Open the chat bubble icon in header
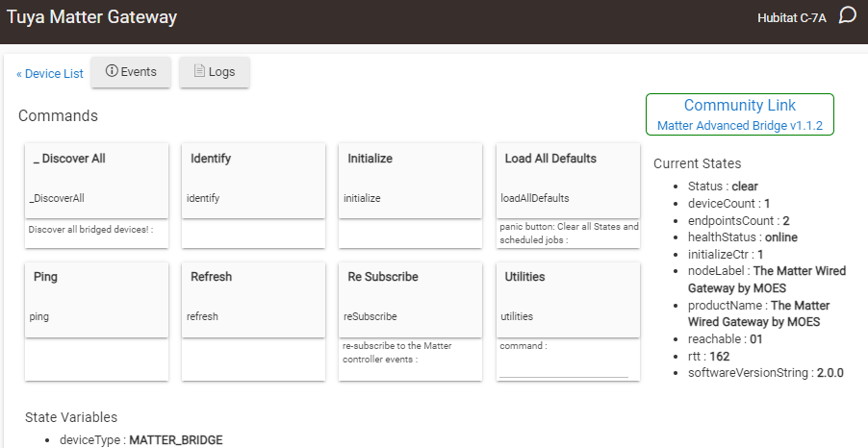868x448 pixels. pyautogui.click(x=847, y=15)
